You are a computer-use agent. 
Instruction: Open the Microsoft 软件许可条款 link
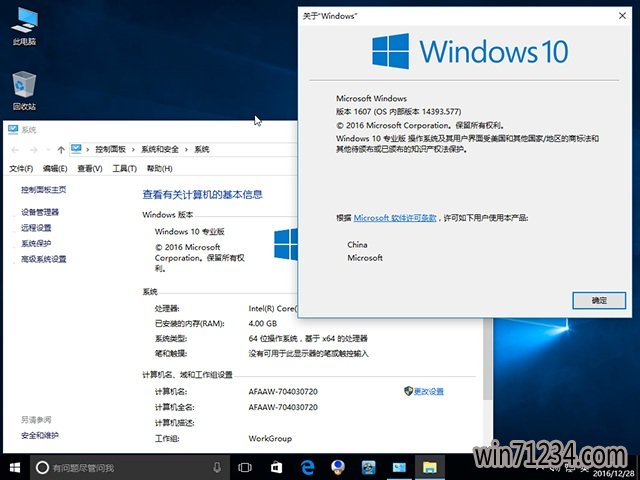click(x=395, y=218)
